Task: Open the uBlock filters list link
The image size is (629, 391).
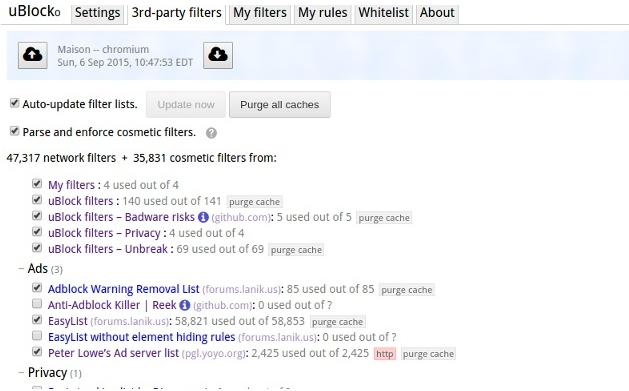Action: [81, 201]
